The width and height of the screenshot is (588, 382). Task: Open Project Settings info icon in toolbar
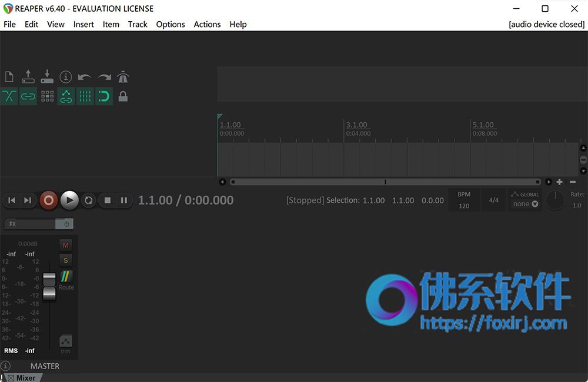pos(66,77)
